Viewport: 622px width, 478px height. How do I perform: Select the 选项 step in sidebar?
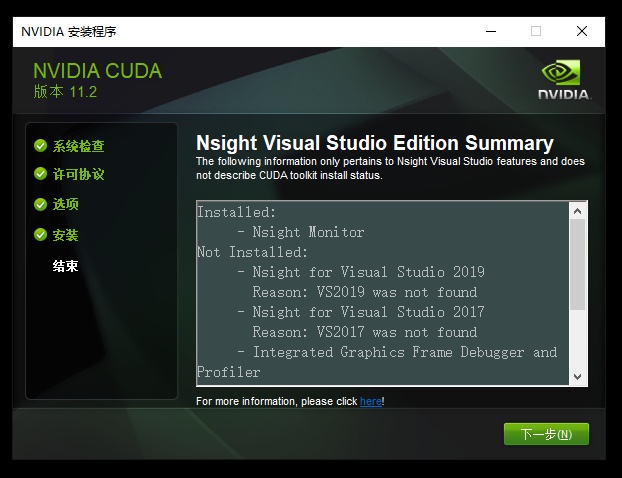point(66,205)
